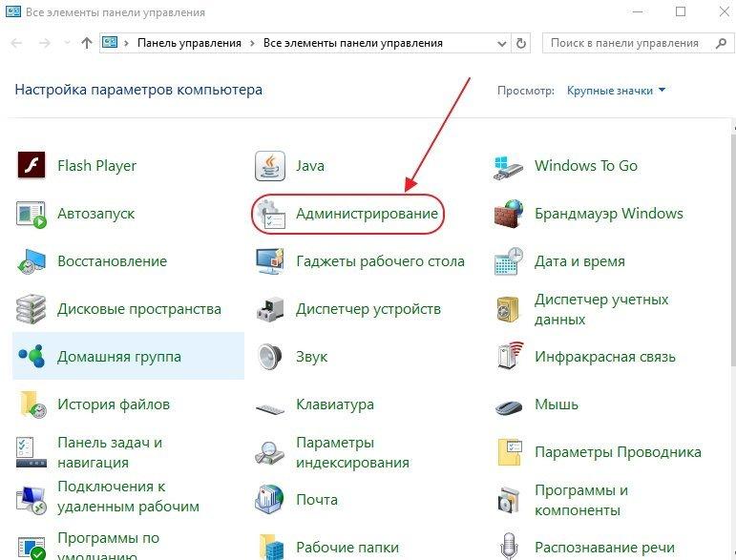Expand chevron after the address bar computer icon
736x560 pixels.
tap(126, 43)
